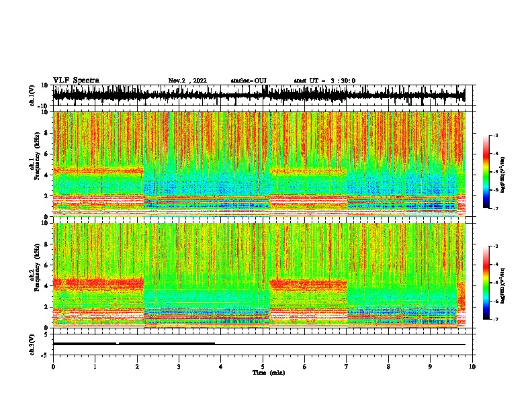
Task: Click the "VLF Spectra" plot title
Action: (76, 81)
